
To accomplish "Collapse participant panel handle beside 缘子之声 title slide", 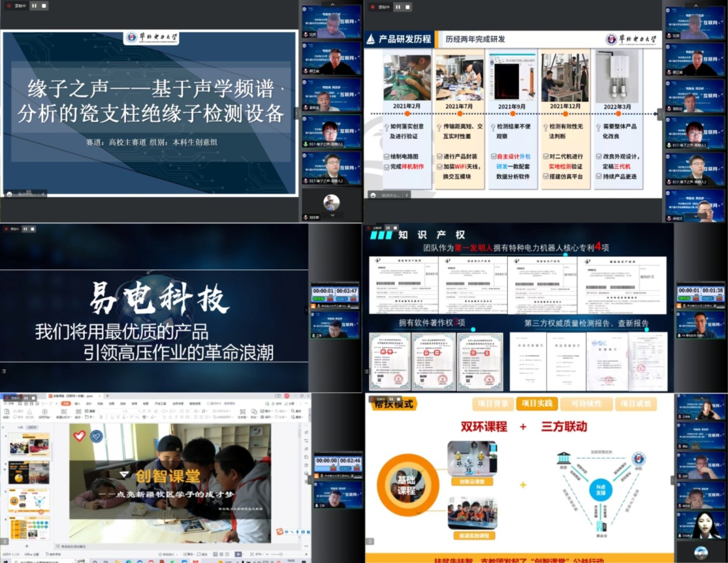I will (296, 113).
